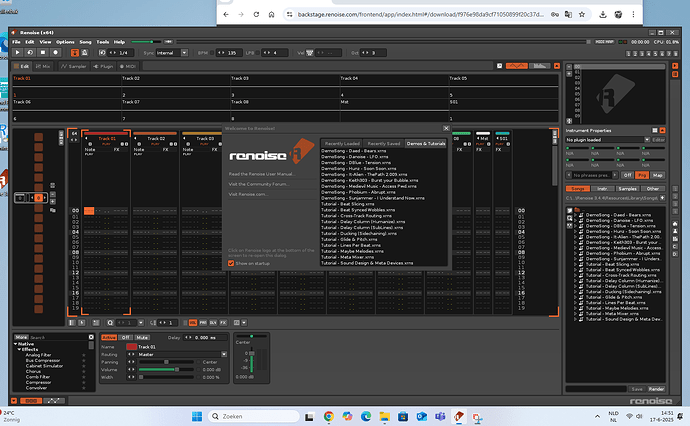
Task: Open Google Chrome from the taskbar
Action: point(328,416)
